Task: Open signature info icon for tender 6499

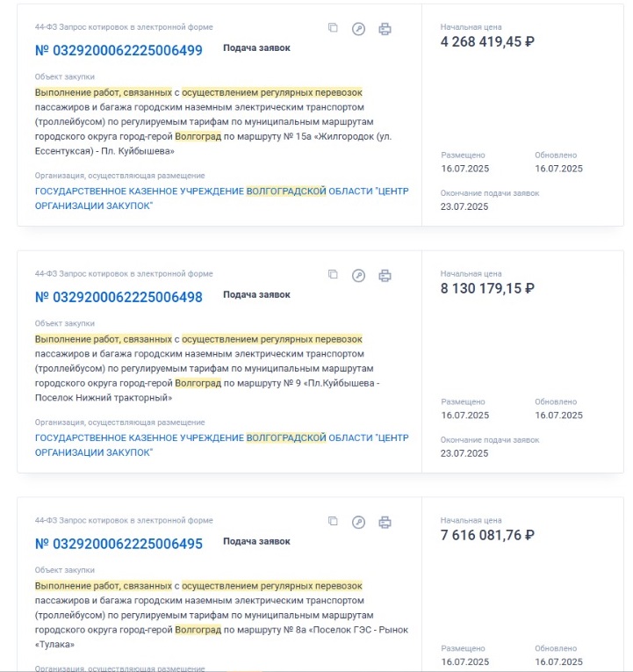Action: pyautogui.click(x=358, y=29)
